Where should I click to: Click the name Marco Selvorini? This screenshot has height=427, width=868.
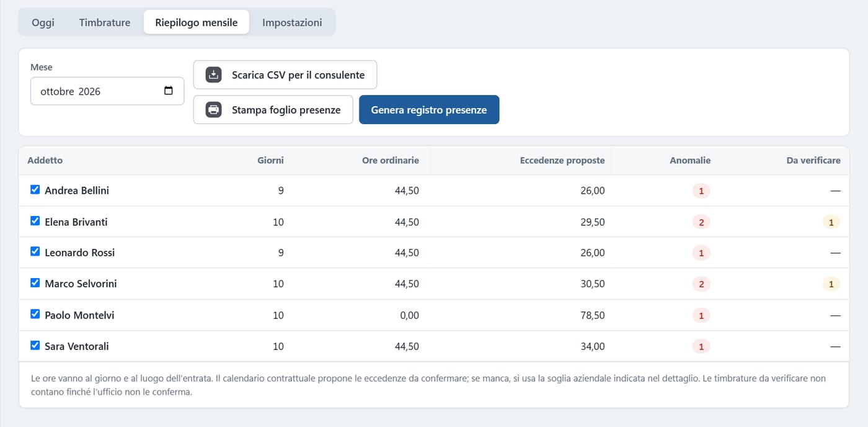[81, 284]
